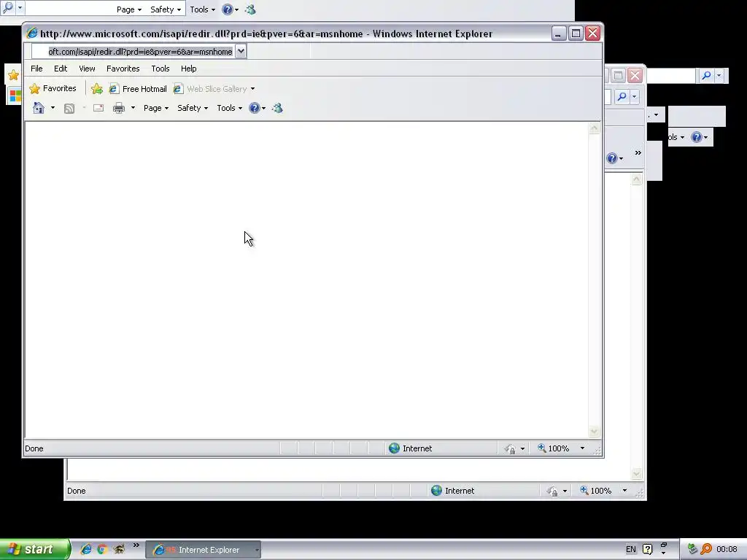Expand the back window toolbar overflow chevron
Screen dimensions: 747x560
[x=638, y=153]
